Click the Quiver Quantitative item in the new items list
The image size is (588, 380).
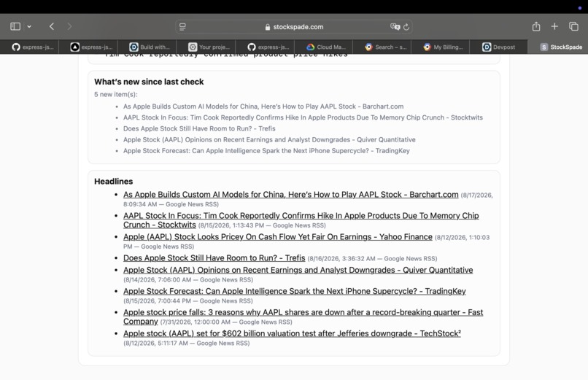tap(269, 139)
